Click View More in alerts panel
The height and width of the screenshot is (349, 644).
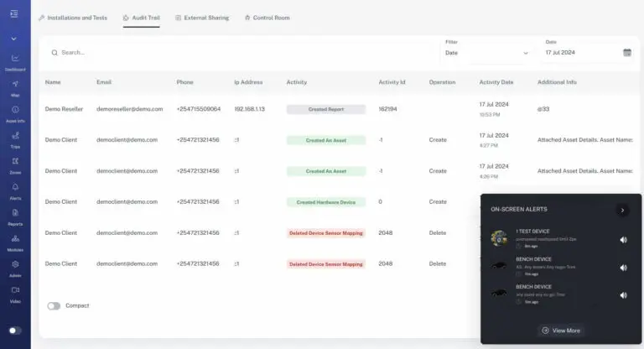(x=562, y=331)
